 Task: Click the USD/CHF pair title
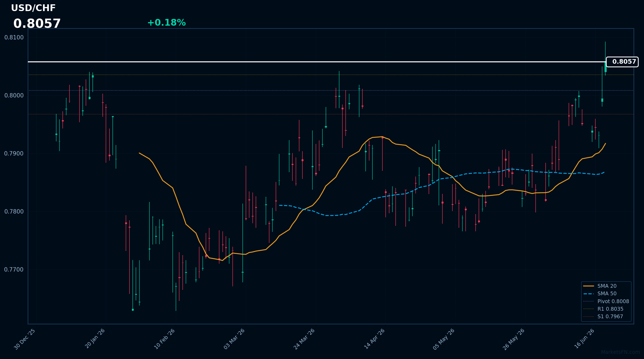click(x=33, y=8)
